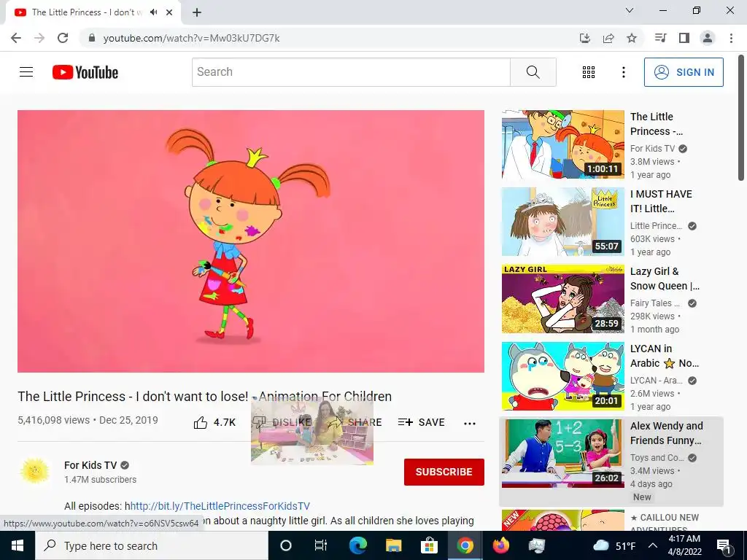The image size is (747, 560).
Task: Open Chrome three-dot menu
Action: (x=731, y=38)
